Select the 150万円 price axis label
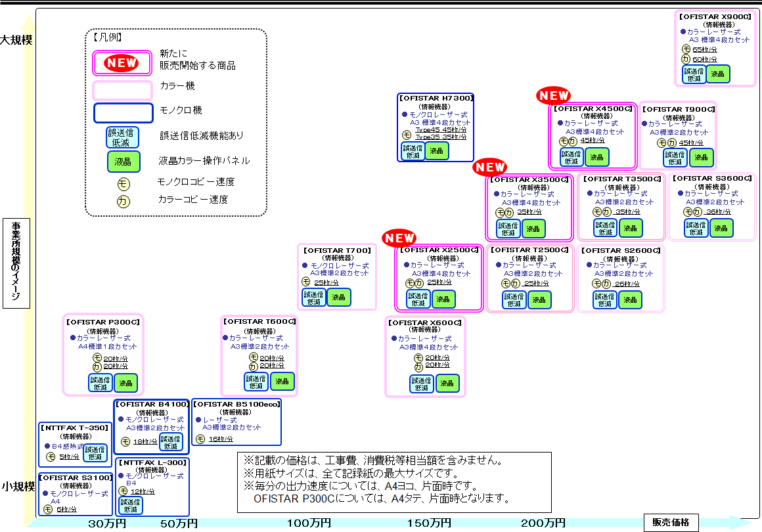 click(429, 523)
